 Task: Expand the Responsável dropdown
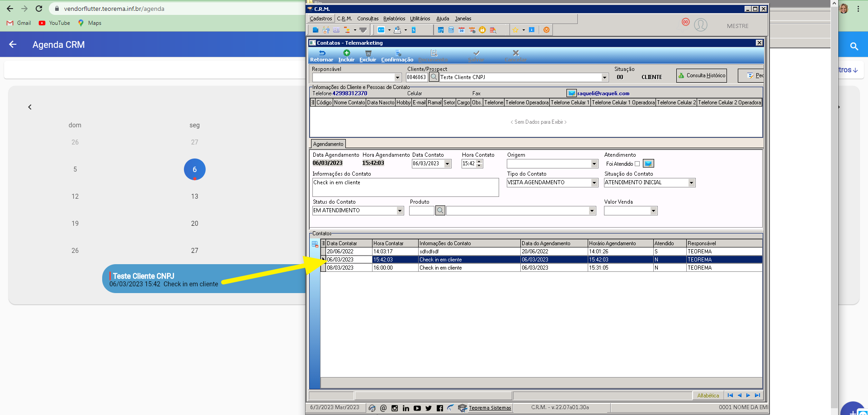click(398, 77)
